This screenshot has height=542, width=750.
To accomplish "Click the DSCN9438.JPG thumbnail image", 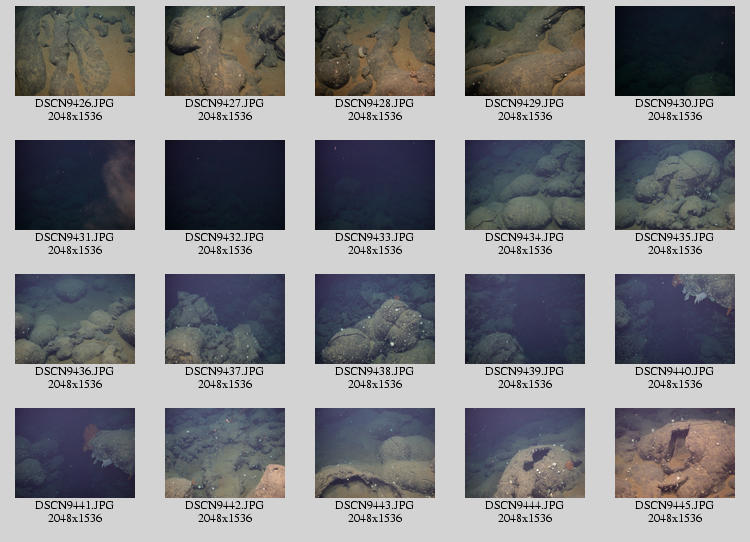I will [x=375, y=319].
